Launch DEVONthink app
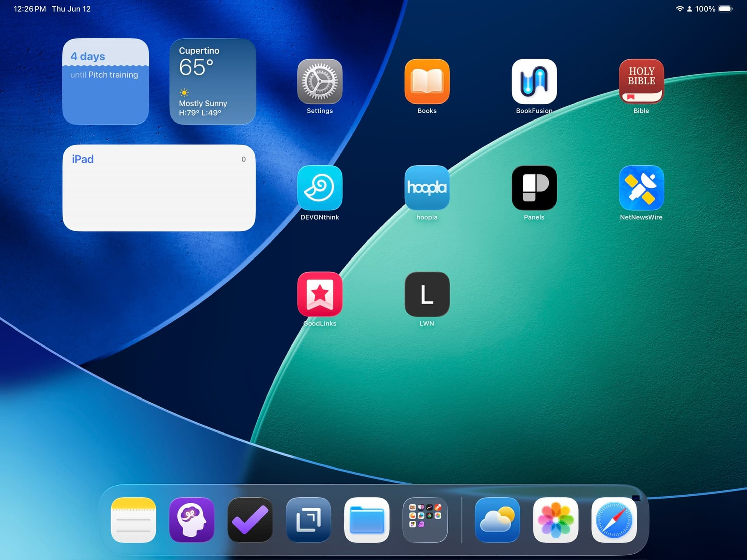 click(x=320, y=188)
